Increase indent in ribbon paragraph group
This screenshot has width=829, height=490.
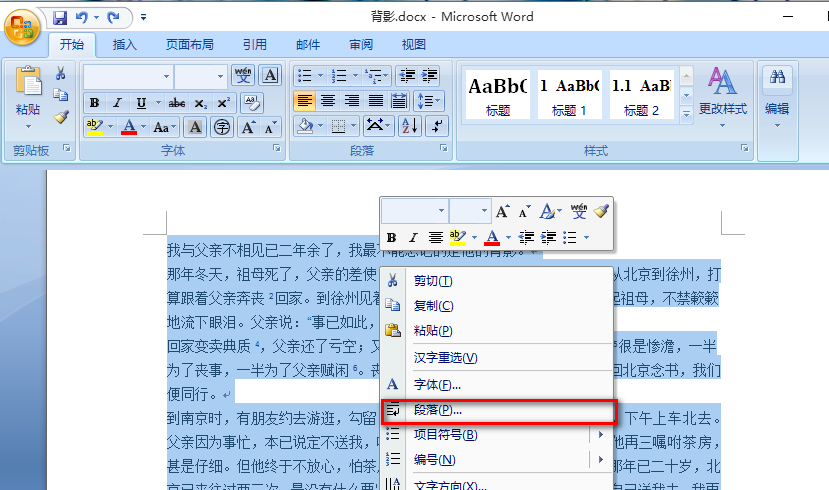click(x=430, y=76)
